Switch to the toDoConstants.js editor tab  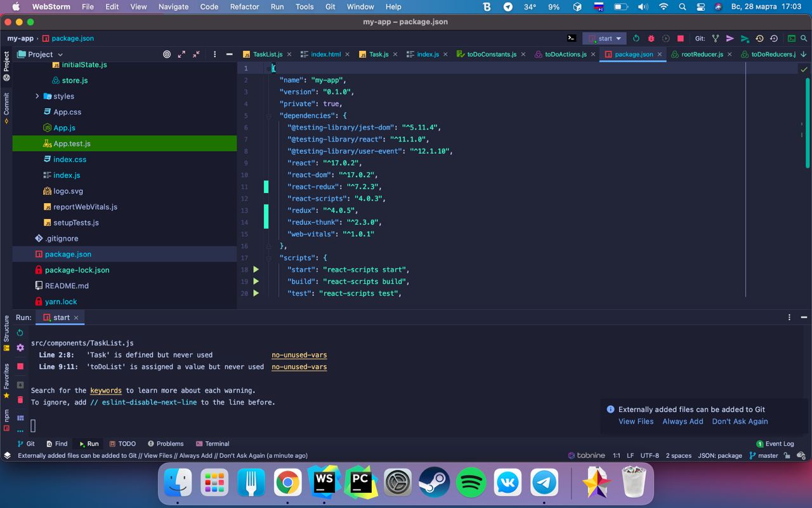click(x=491, y=54)
